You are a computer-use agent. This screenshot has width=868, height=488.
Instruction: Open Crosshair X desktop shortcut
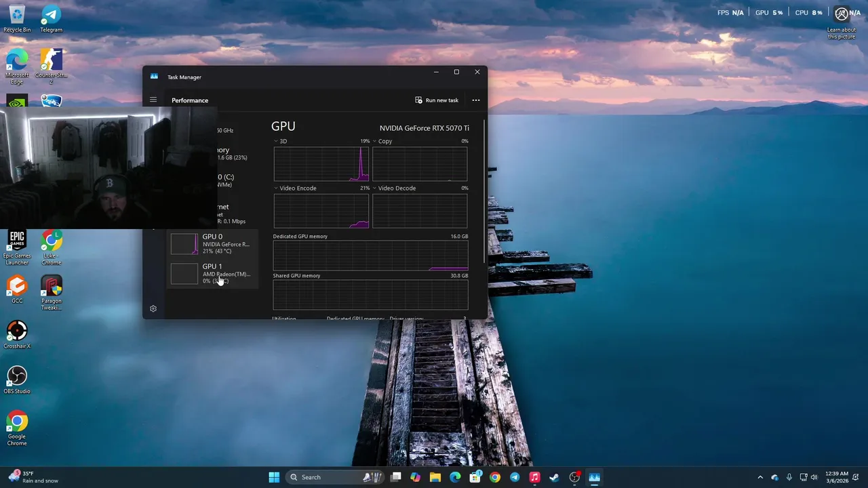tap(17, 335)
